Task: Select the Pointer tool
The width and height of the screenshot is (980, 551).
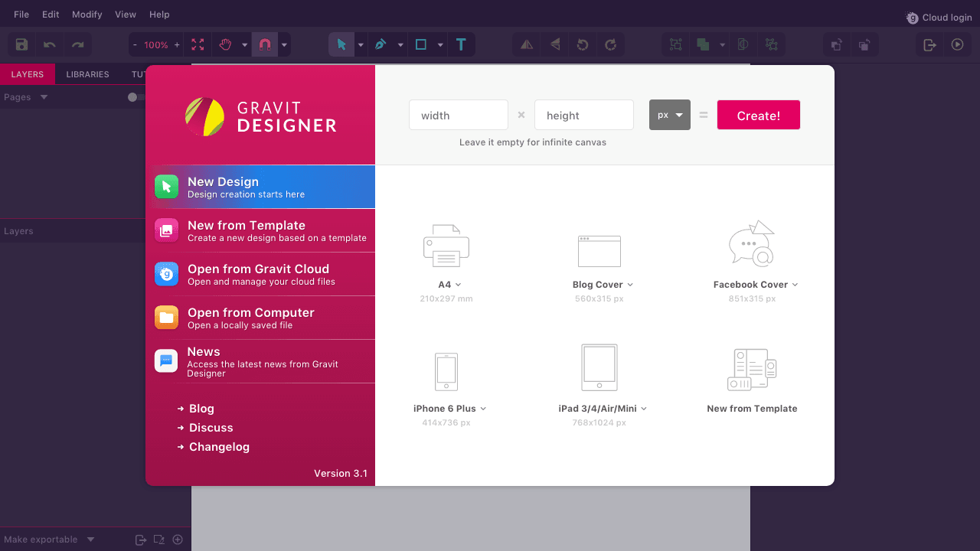Action: [x=341, y=45]
